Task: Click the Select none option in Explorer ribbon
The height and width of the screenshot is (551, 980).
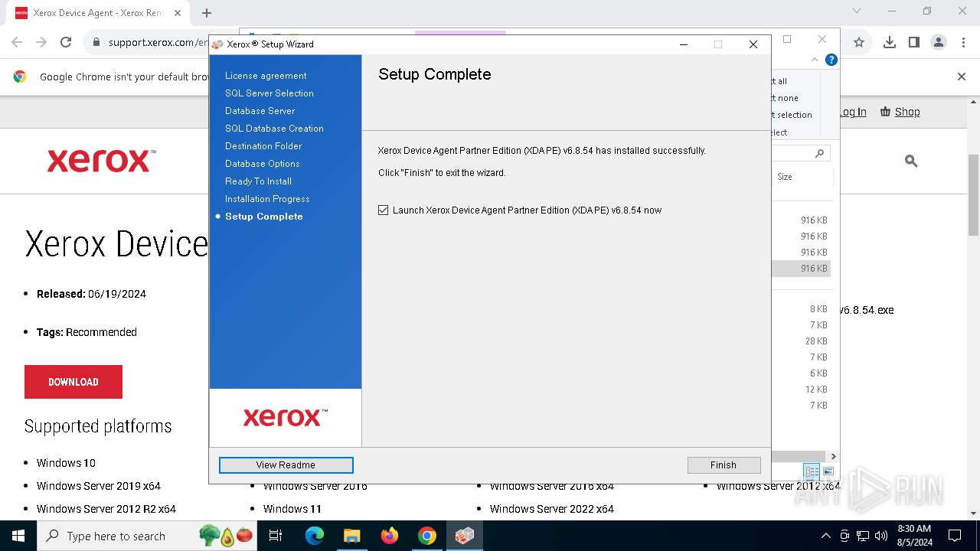Action: click(x=786, y=98)
